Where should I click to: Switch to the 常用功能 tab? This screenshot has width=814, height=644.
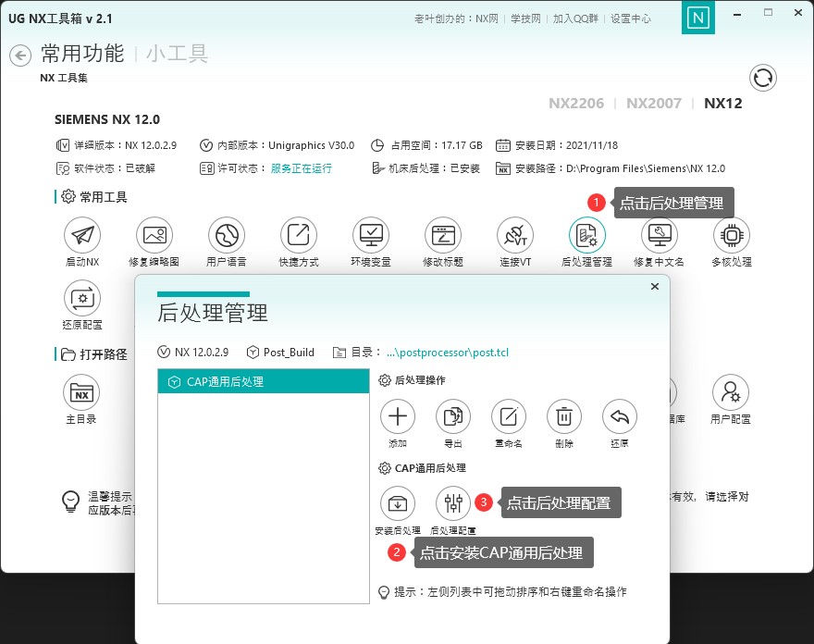pos(82,54)
